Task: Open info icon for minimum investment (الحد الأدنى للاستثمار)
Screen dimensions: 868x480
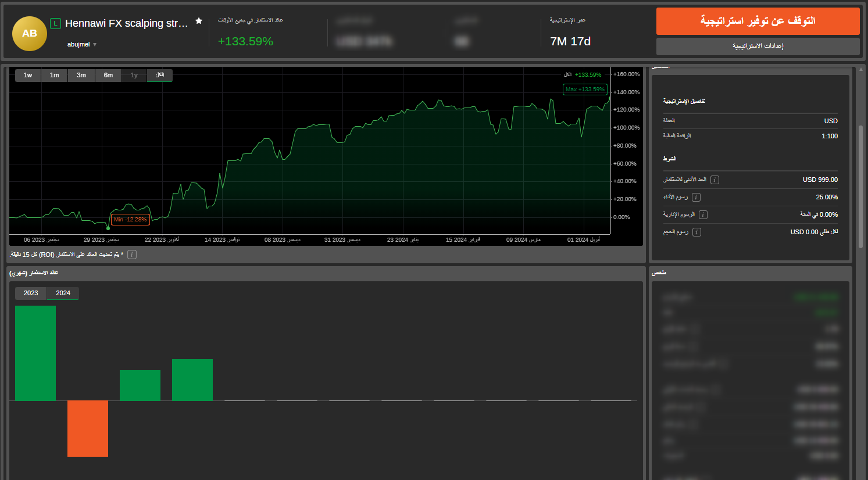Action: coord(715,180)
